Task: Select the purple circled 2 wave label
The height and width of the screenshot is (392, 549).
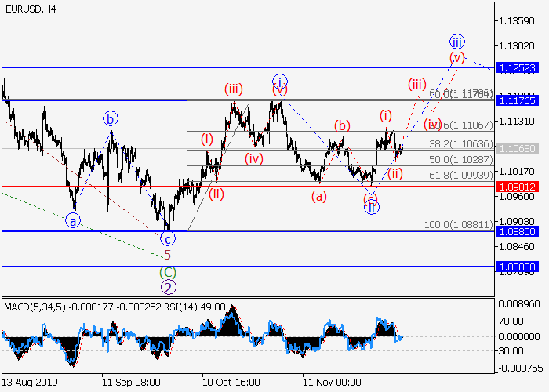Action: (168, 287)
